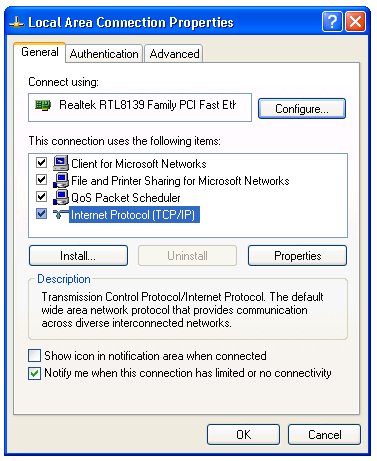
Task: Click the Client for Microsoft Networks icon
Action: pyautogui.click(x=61, y=163)
